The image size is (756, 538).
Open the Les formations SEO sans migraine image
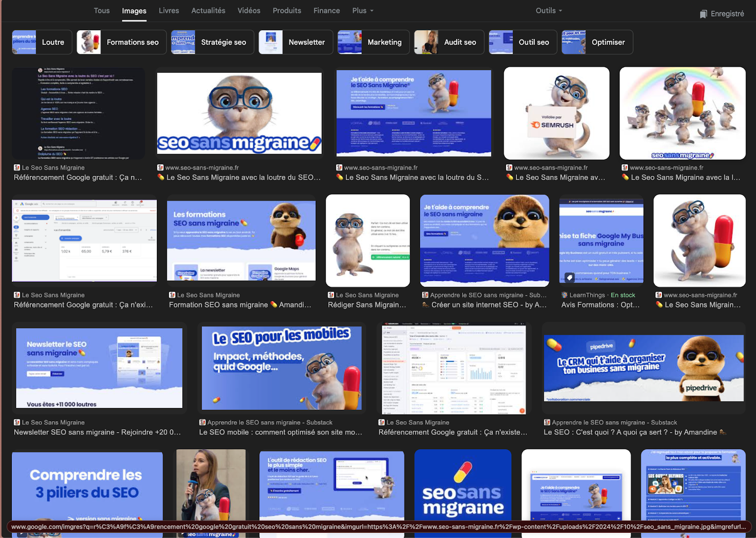coord(241,241)
